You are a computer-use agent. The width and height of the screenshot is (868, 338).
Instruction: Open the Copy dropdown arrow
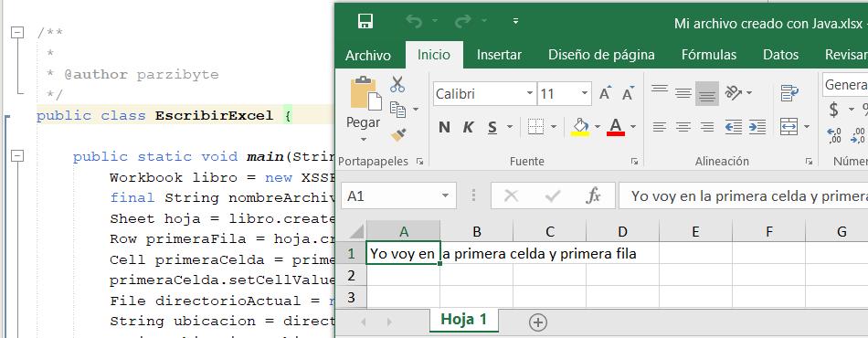(x=416, y=110)
